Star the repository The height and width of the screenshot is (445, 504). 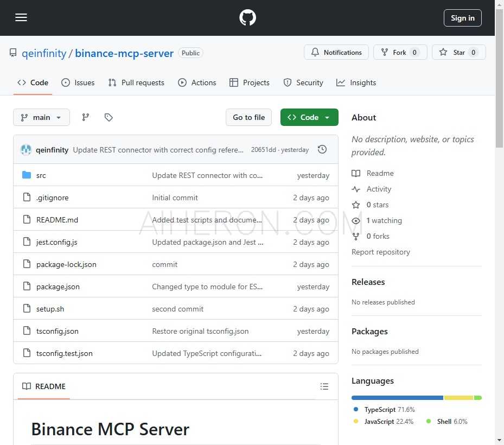coord(458,53)
